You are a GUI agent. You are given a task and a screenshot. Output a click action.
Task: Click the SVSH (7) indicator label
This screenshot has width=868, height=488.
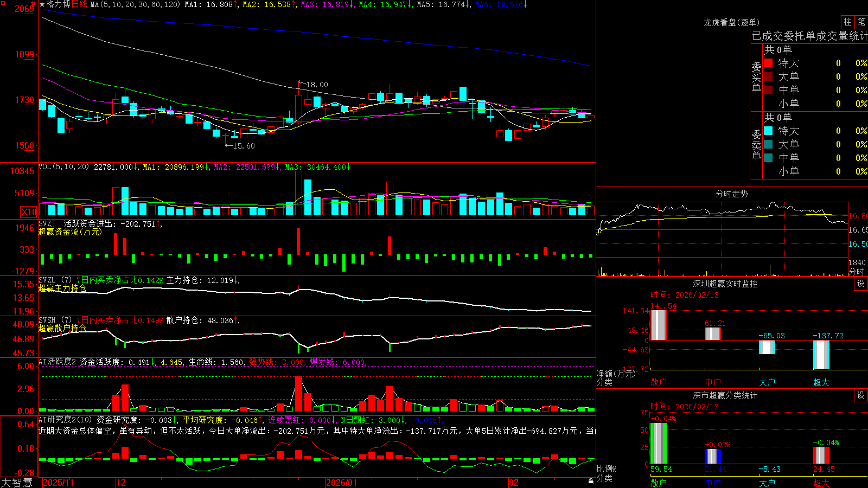pyautogui.click(x=55, y=320)
